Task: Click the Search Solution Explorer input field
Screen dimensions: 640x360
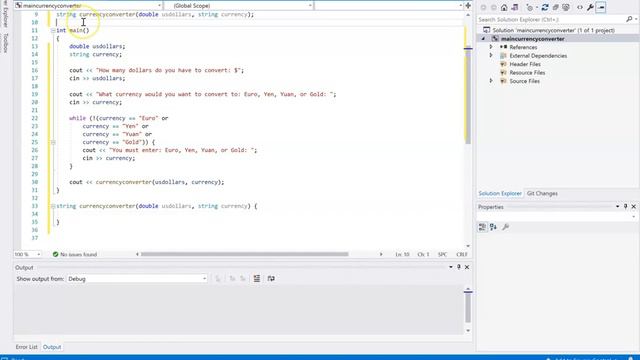Action: click(x=551, y=19)
